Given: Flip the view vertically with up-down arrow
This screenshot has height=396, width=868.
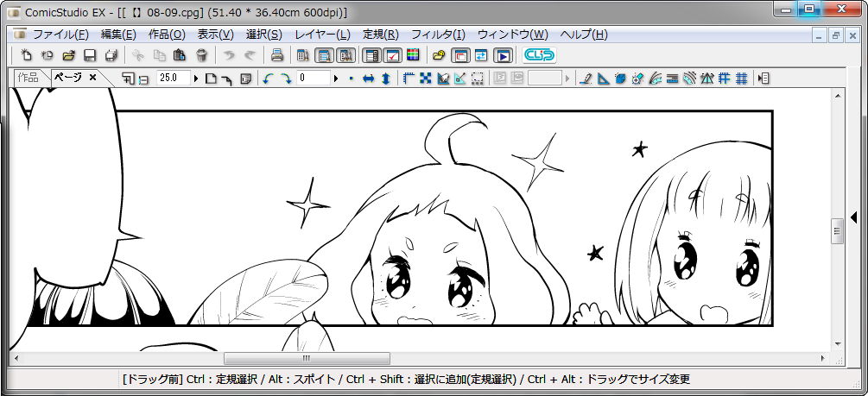Looking at the screenshot, I should click(386, 79).
